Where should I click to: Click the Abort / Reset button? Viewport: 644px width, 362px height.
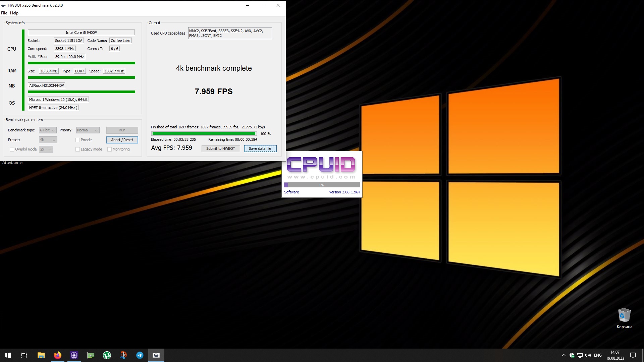[122, 140]
